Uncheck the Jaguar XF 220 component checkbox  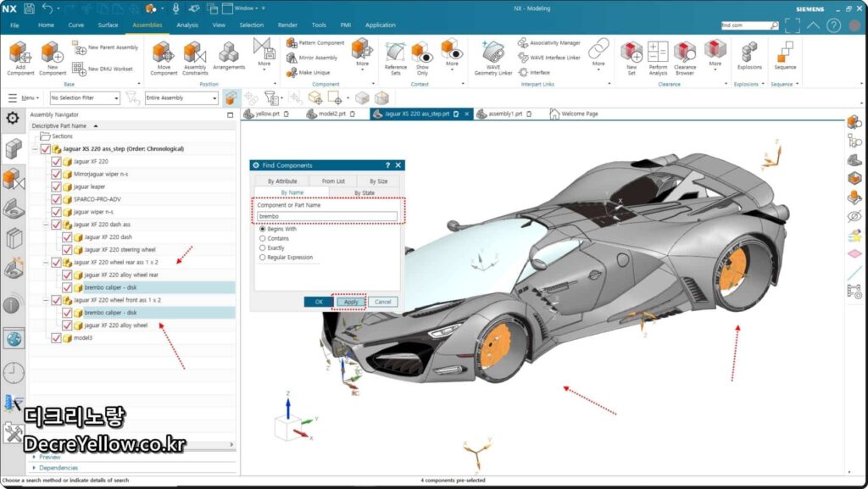point(56,162)
